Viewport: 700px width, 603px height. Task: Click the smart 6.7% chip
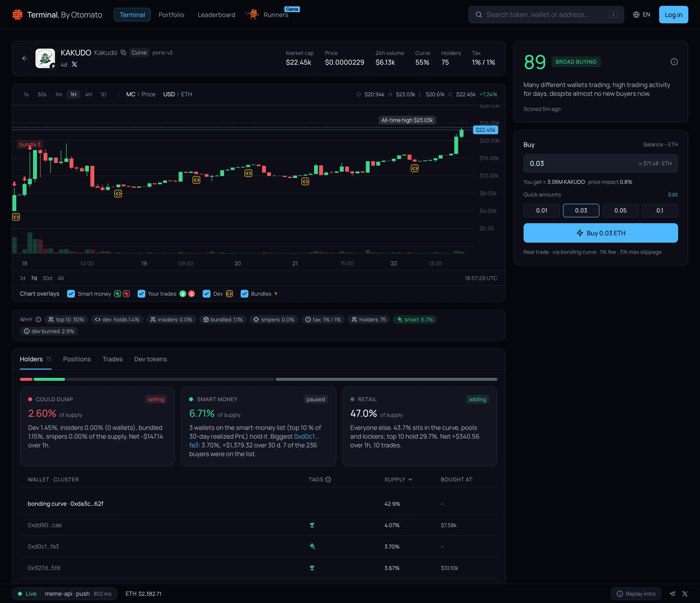point(415,319)
